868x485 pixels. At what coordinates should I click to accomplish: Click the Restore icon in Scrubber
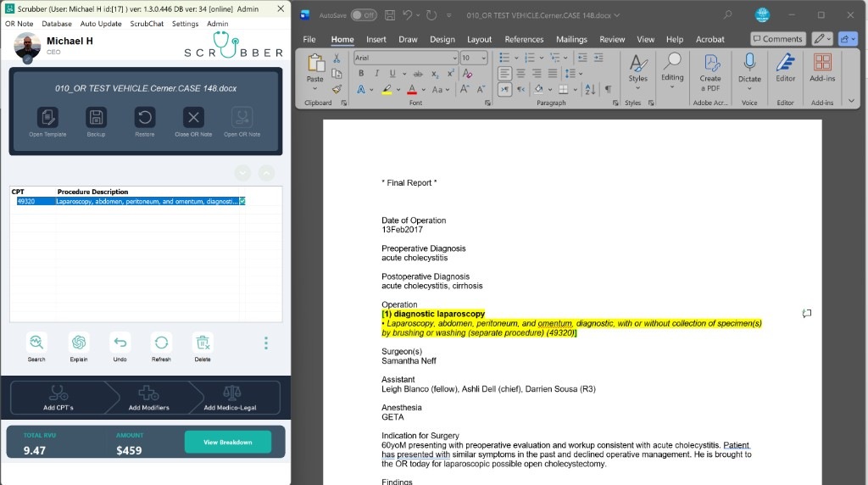click(144, 117)
